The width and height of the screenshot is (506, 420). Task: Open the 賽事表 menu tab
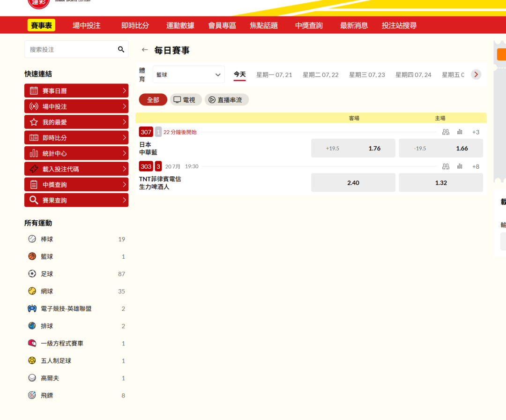[x=41, y=25]
